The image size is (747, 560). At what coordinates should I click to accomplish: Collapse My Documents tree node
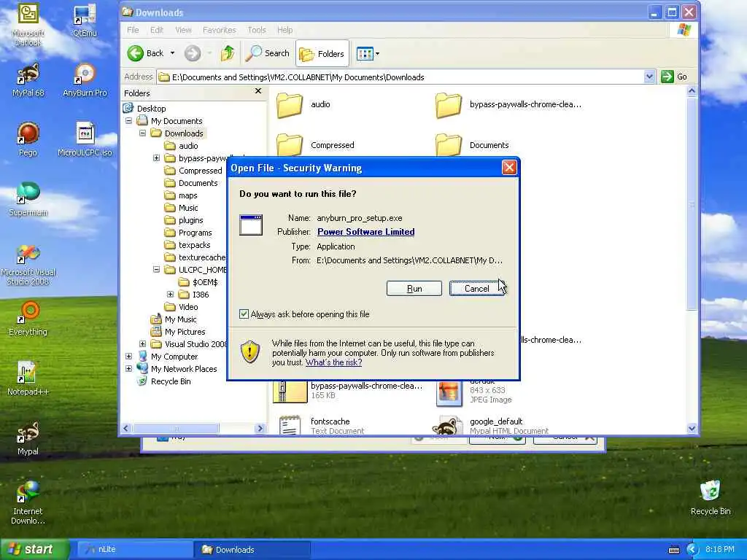tap(128, 121)
